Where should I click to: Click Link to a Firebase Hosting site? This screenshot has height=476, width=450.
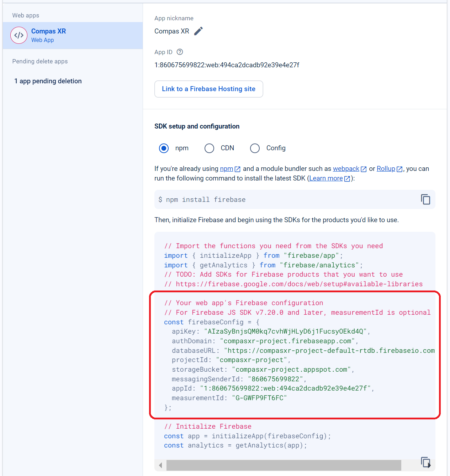208,89
